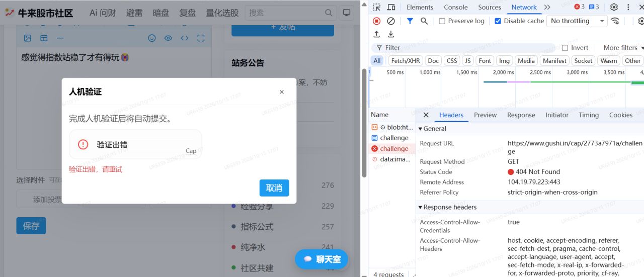The image size is (644, 277).
Task: Open the More filters dropdown
Action: [x=623, y=48]
